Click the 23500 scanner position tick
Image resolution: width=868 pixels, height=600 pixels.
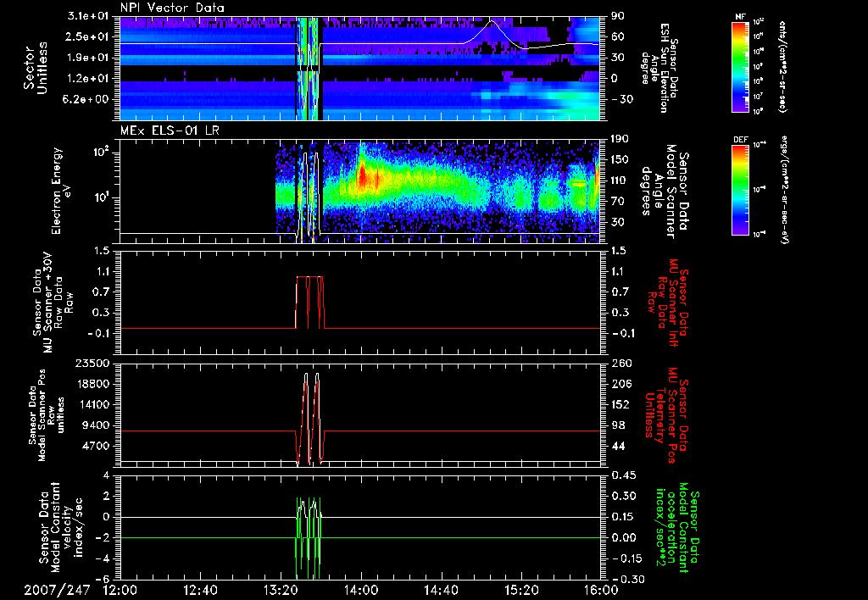(x=92, y=363)
